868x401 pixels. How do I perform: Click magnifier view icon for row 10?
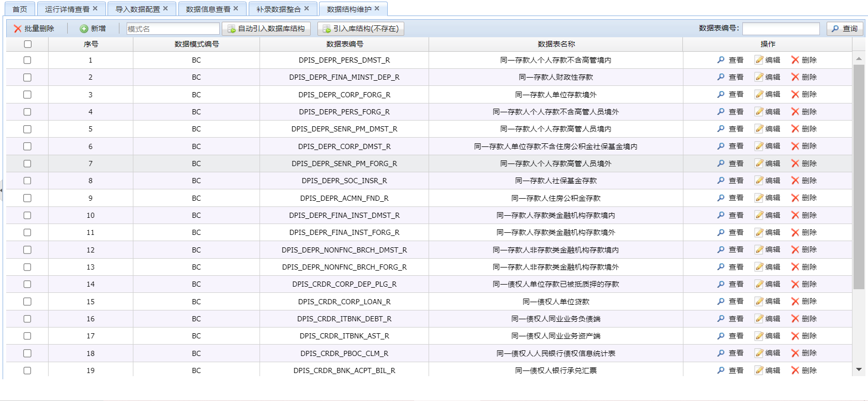click(x=721, y=215)
